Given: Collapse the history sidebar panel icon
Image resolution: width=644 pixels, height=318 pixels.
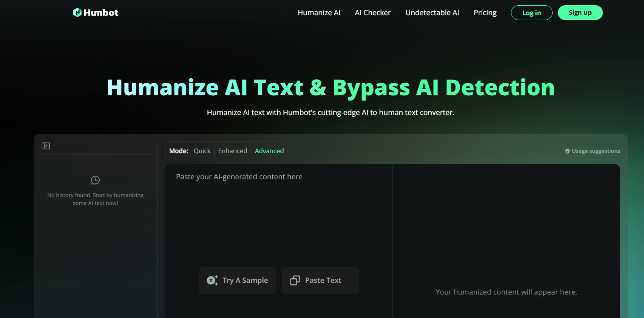Looking at the screenshot, I should (46, 146).
